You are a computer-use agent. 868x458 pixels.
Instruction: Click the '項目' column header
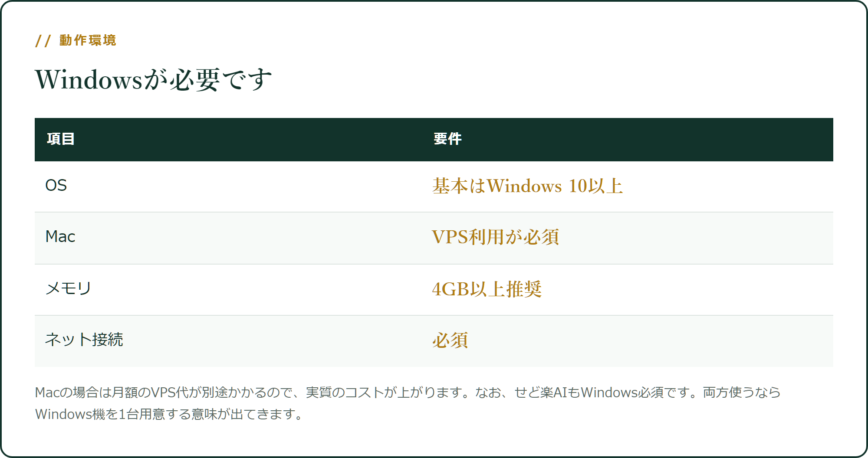pos(61,139)
